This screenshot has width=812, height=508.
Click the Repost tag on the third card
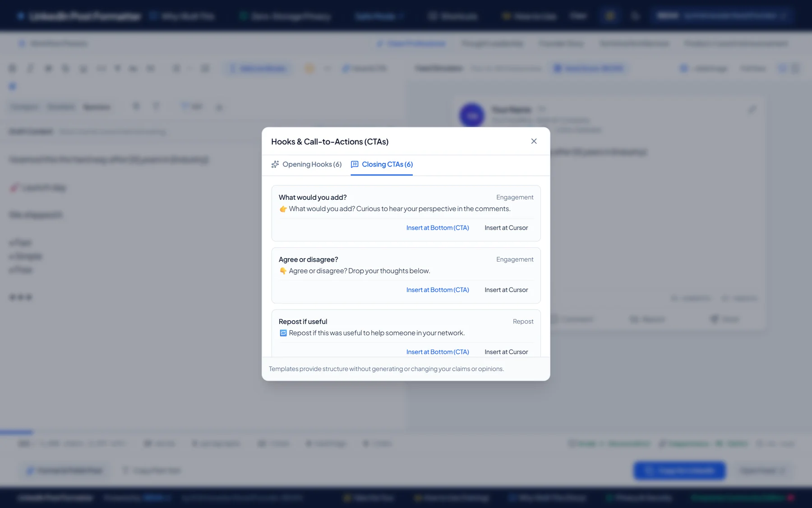[x=523, y=322]
